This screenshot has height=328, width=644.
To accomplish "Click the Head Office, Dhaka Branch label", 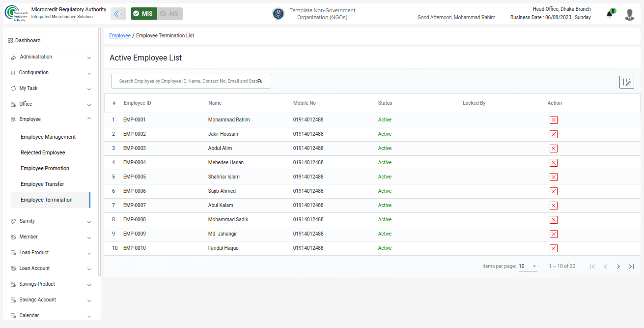I will 562,9.
